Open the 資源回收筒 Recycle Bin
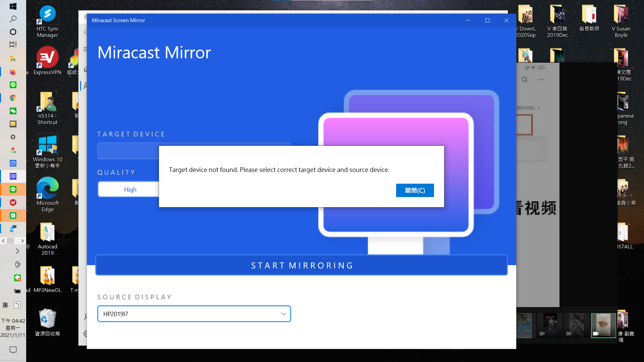Screen dimensions: 644x362 47,322
